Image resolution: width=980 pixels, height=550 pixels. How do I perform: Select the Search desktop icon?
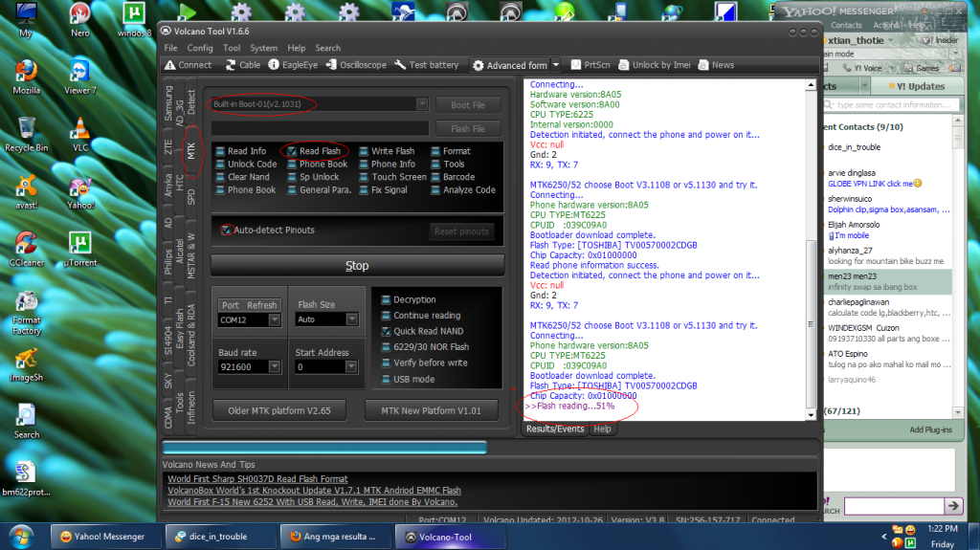(x=26, y=422)
